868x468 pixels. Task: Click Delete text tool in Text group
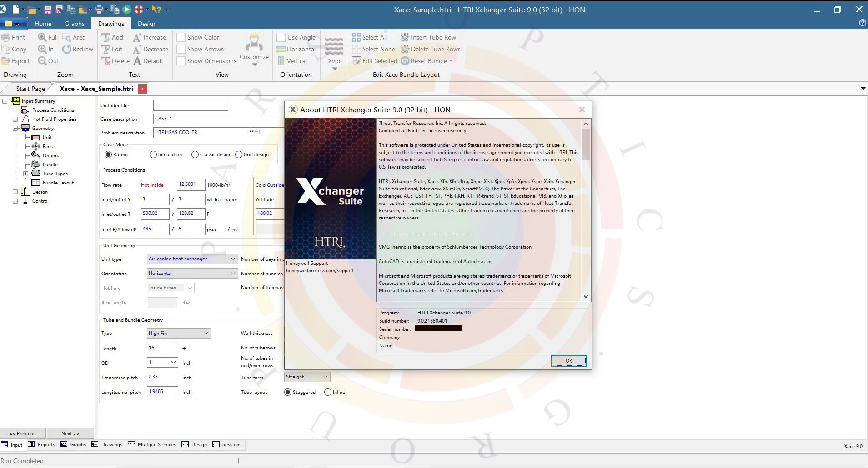click(115, 61)
